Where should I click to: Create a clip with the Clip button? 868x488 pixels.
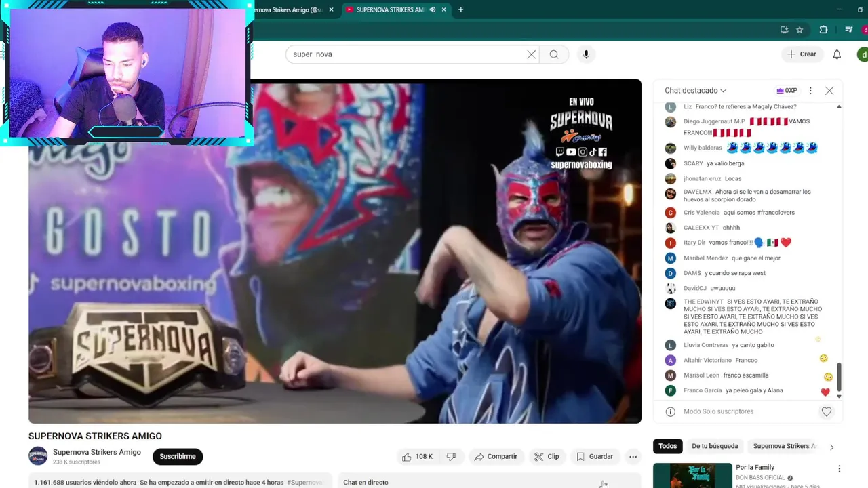pyautogui.click(x=547, y=457)
